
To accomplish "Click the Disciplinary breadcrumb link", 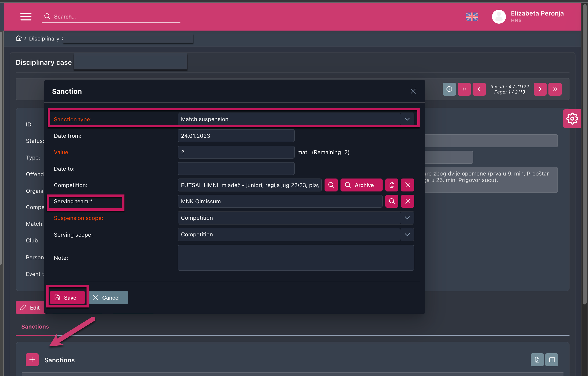I will [44, 38].
